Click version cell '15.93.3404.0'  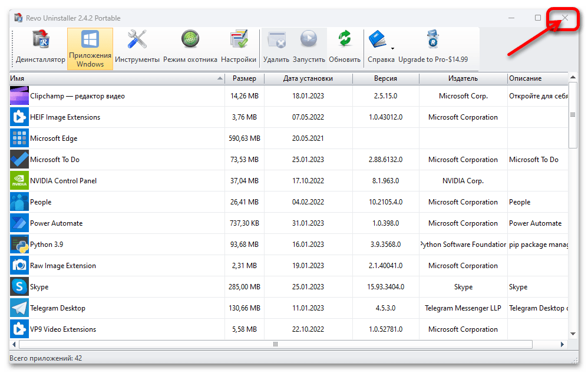point(385,287)
